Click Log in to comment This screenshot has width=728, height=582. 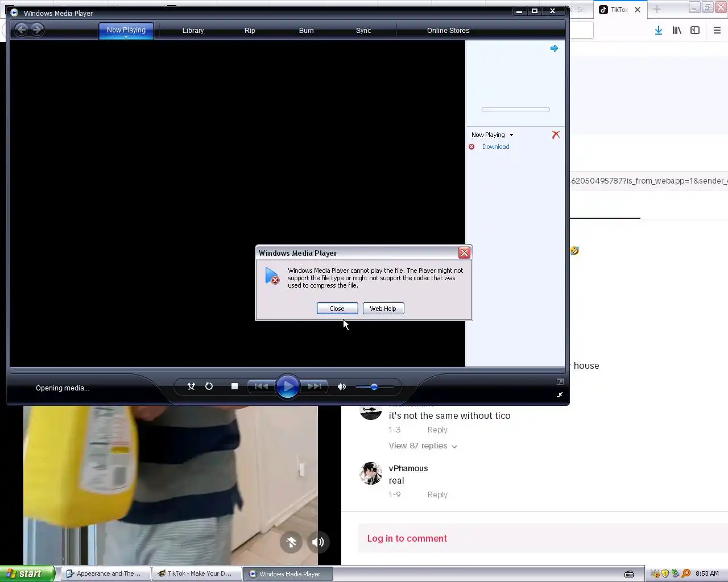(407, 538)
